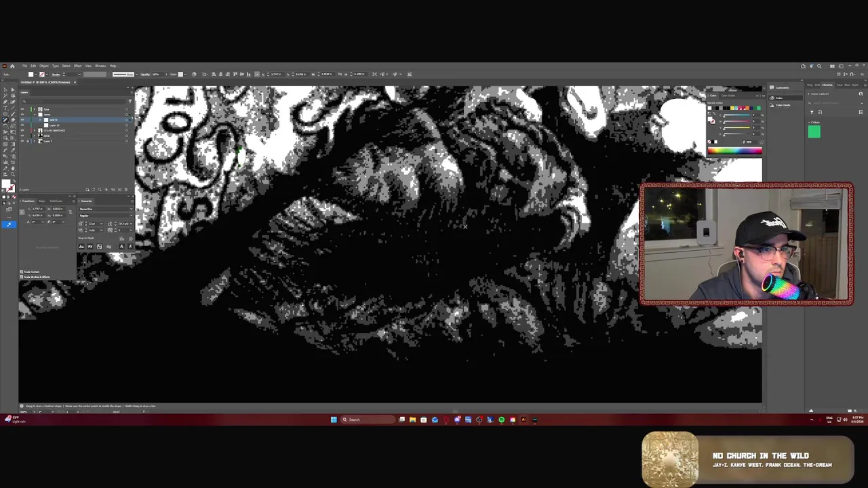Image resolution: width=868 pixels, height=488 pixels.
Task: Click the Libraries filter funnel icon
Action: 812,112
